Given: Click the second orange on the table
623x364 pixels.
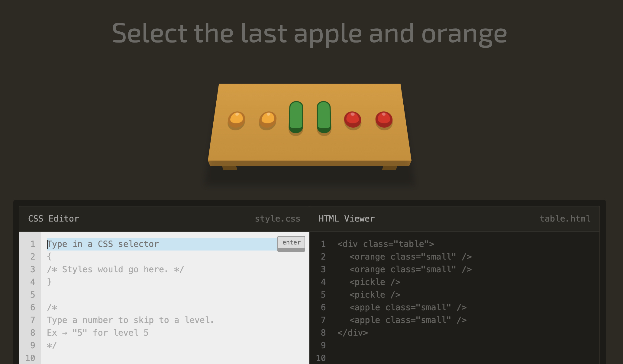Looking at the screenshot, I should tap(268, 120).
